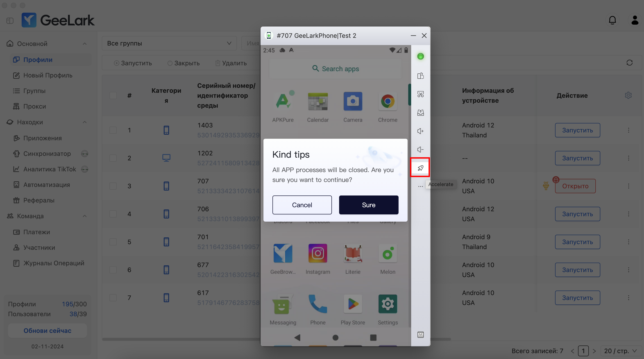Open the Melon app

(x=388, y=259)
